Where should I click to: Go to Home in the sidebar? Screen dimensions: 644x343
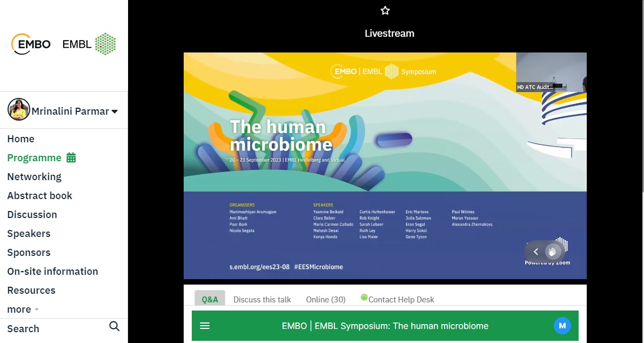click(21, 139)
